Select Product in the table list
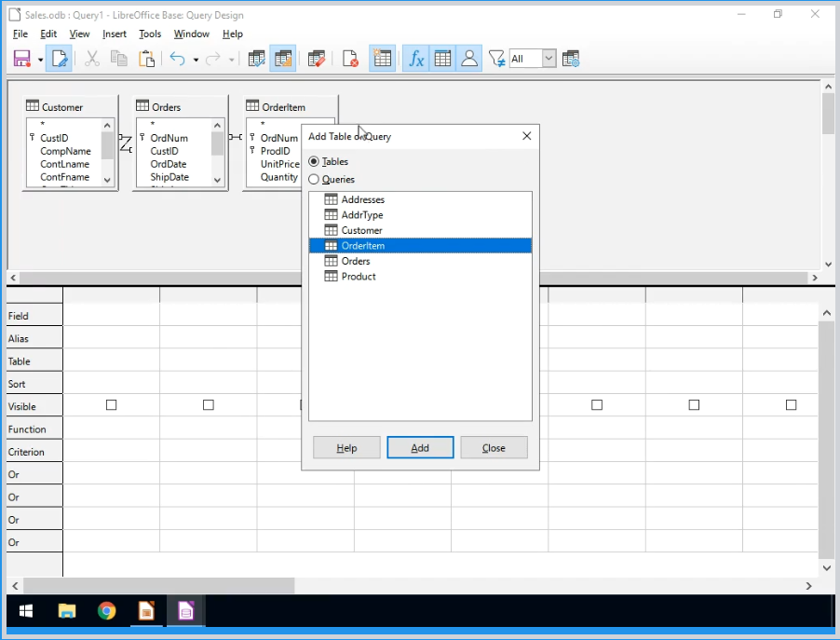840x640 pixels. click(420, 277)
